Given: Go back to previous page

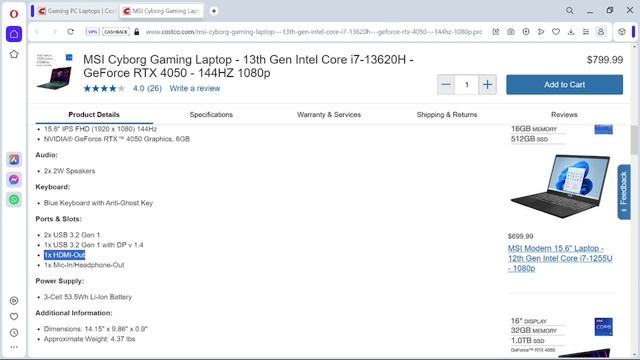Looking at the screenshot, I should point(37,32).
